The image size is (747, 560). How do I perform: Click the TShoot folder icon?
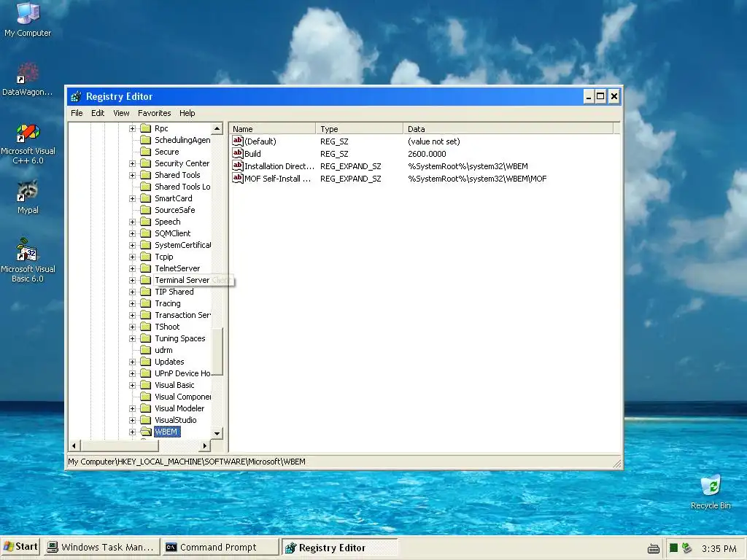146,327
